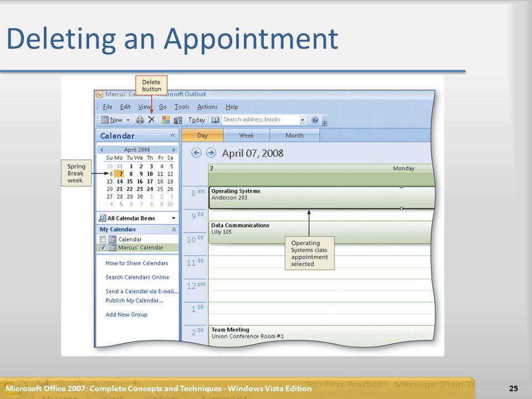Click Publish My Calendar link
This screenshot has height=399, width=532.
point(134,300)
